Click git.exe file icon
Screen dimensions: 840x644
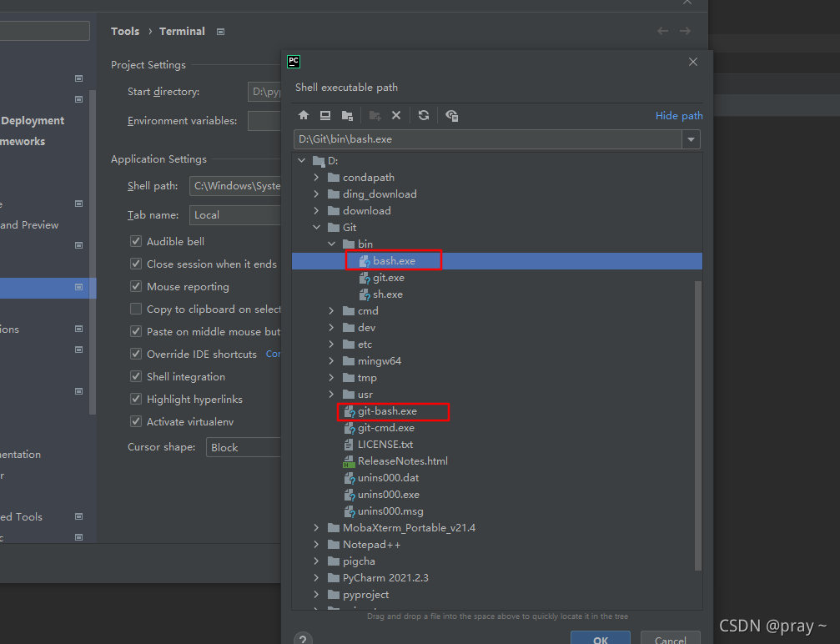coord(365,278)
